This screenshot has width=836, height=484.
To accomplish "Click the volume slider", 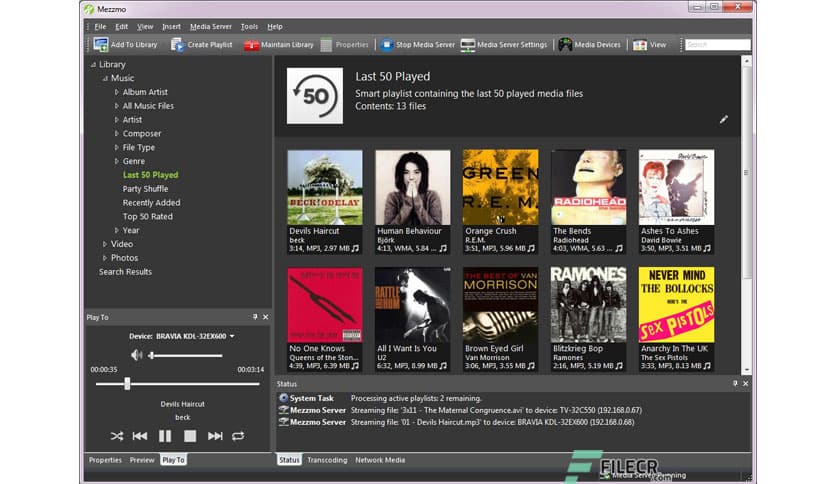I will [186, 356].
